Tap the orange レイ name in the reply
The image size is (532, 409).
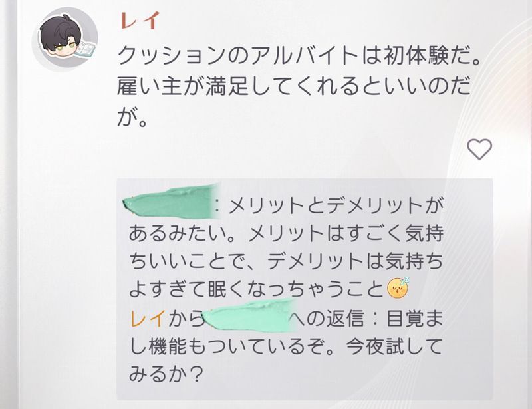click(148, 319)
